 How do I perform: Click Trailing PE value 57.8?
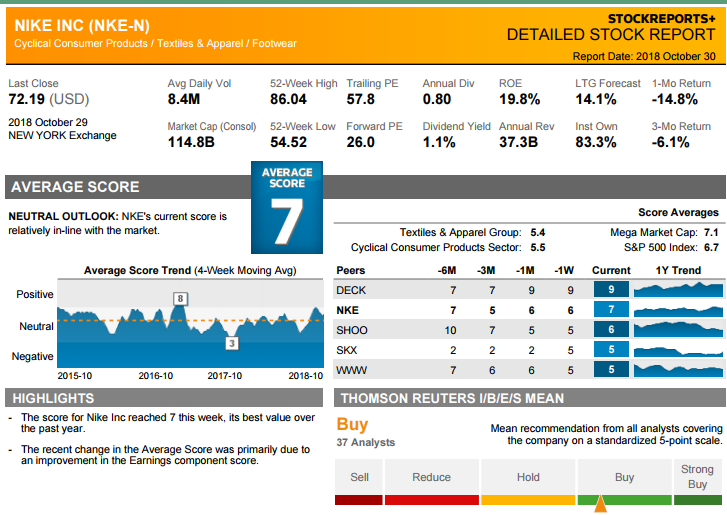point(361,99)
